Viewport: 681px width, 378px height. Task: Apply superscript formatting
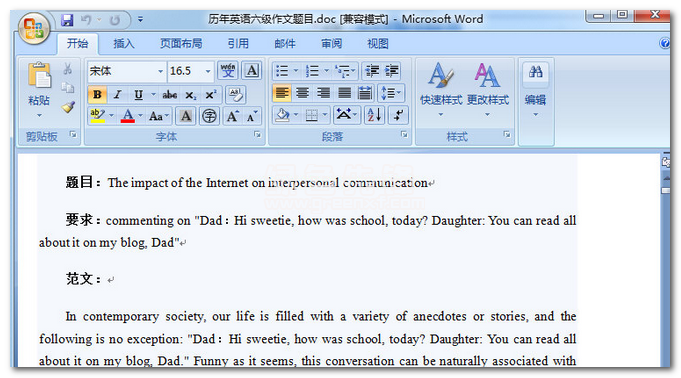(211, 95)
